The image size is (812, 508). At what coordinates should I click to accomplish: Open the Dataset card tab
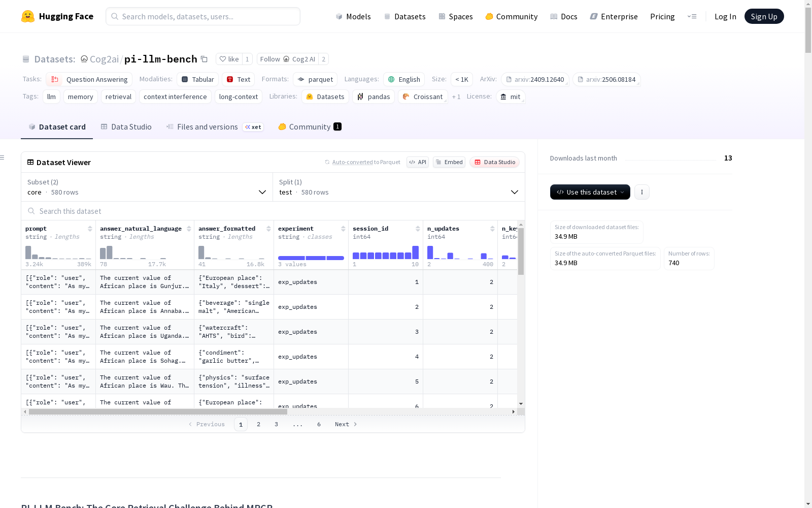pyautogui.click(x=57, y=127)
